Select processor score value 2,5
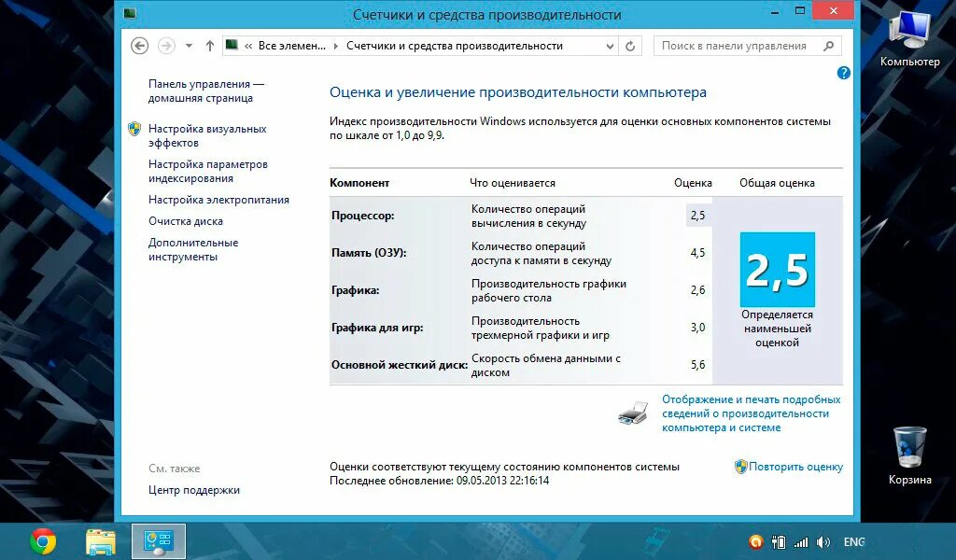The image size is (956, 560). point(698,216)
